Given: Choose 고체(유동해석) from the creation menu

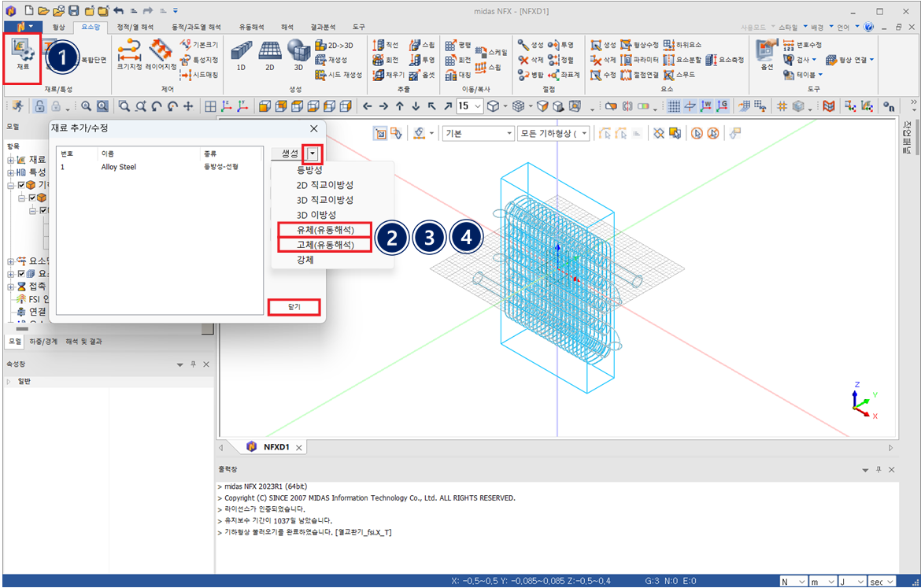Looking at the screenshot, I should pos(325,245).
